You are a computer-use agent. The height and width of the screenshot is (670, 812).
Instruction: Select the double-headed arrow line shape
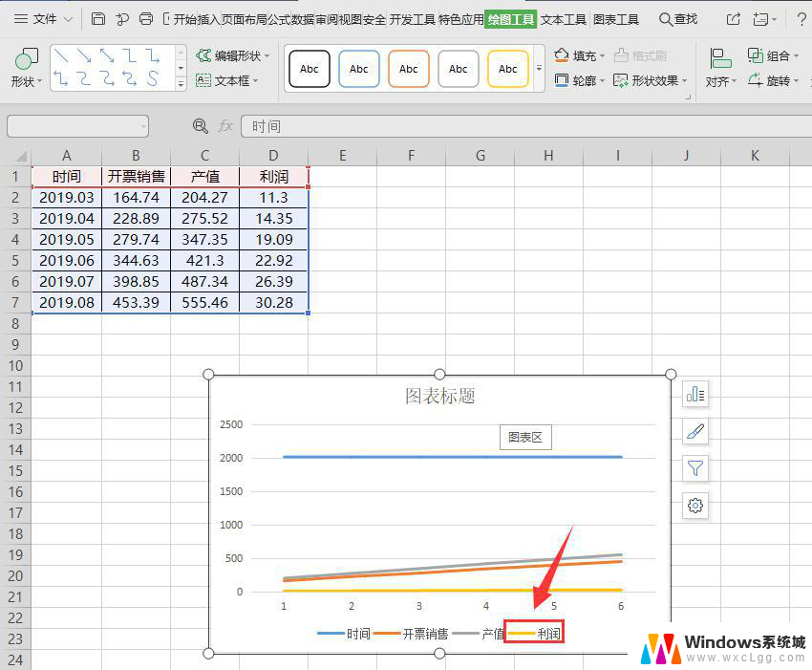tap(107, 54)
